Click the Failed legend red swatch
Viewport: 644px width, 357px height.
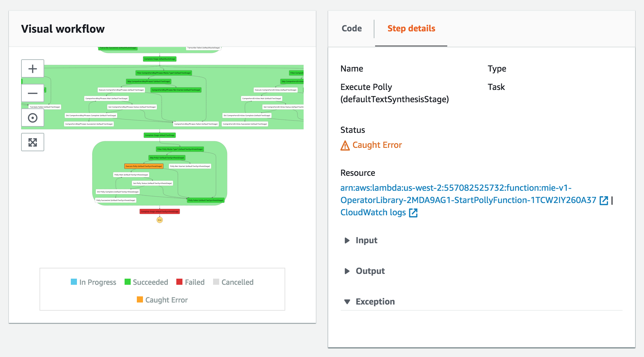[x=179, y=282]
